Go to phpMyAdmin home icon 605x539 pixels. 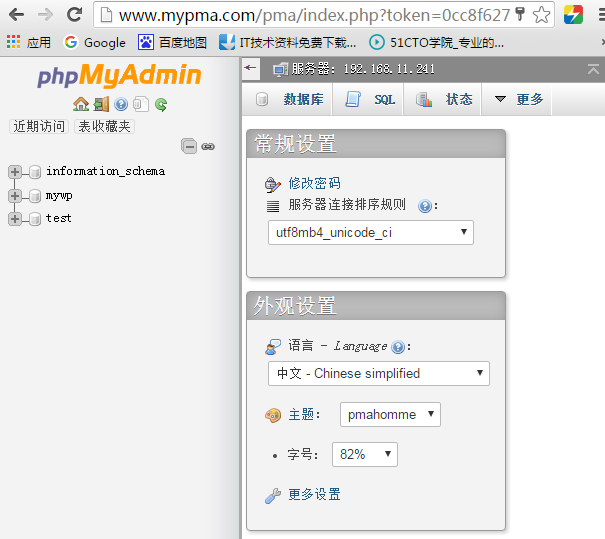81,104
